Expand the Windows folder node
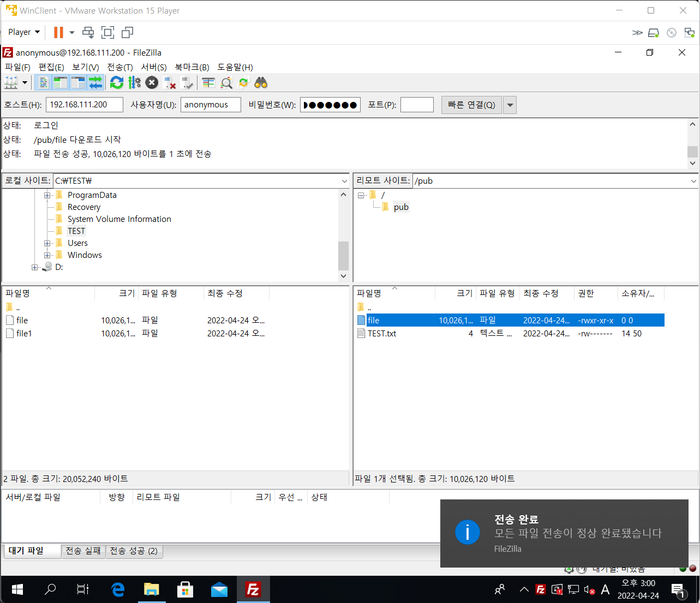Image resolution: width=700 pixels, height=603 pixels. (47, 255)
